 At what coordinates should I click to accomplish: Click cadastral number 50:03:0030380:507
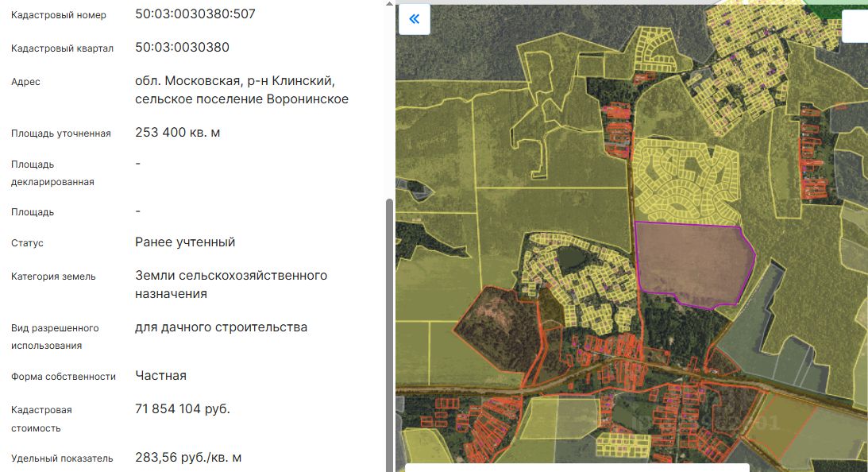[195, 14]
